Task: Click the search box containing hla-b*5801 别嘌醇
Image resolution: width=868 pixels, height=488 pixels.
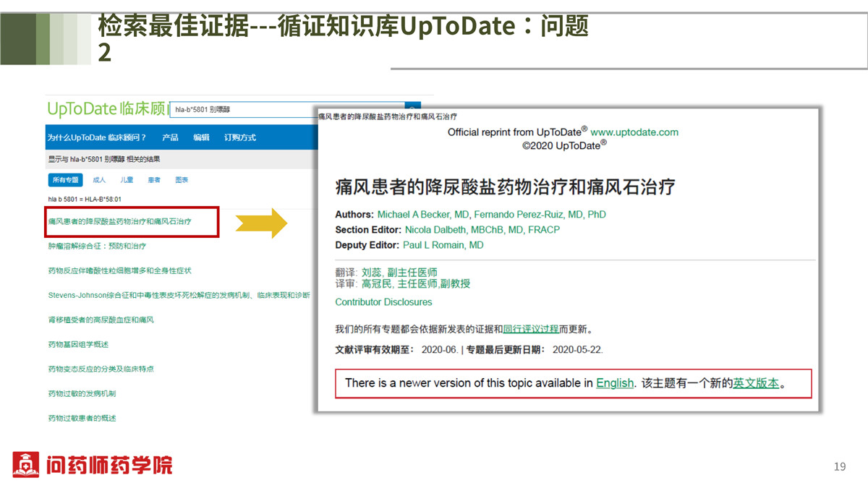Action: click(287, 110)
